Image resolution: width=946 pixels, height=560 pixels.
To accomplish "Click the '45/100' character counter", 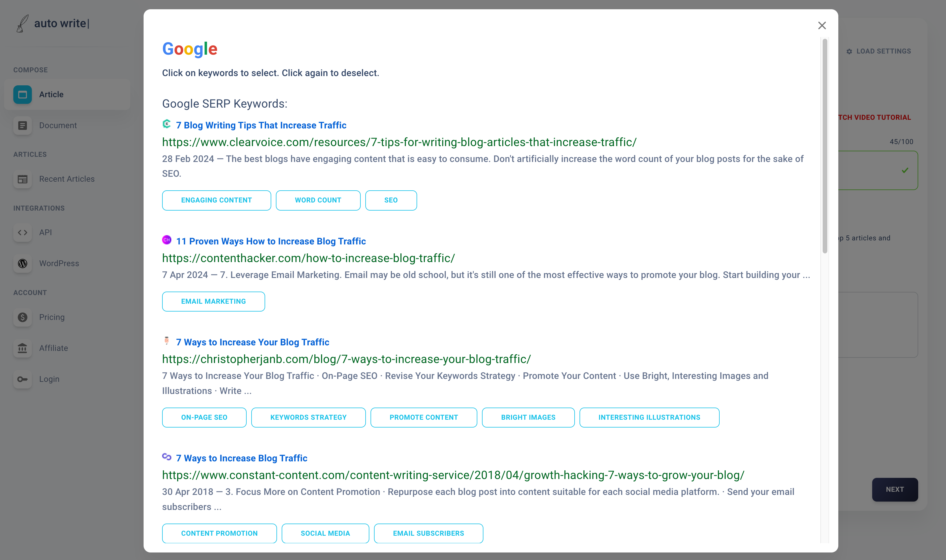I will pos(901,142).
